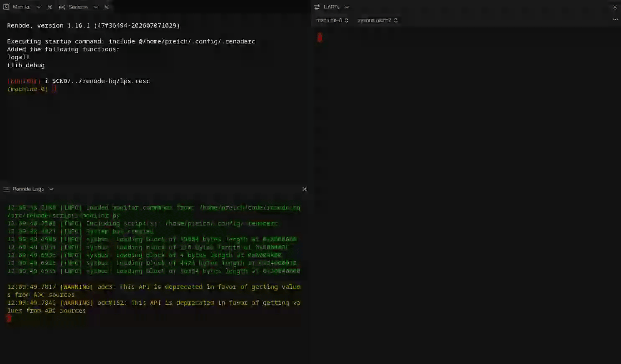Click the 'logall' function name

tap(18, 57)
